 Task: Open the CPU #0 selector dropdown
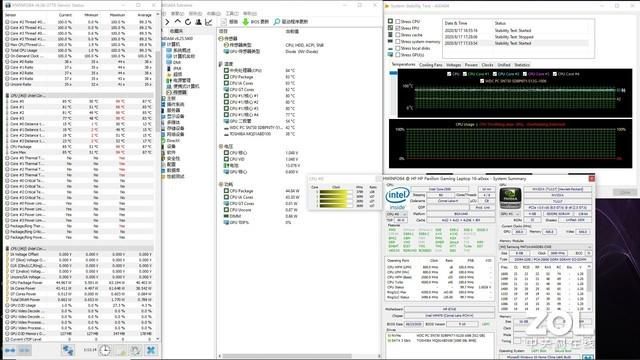397,214
